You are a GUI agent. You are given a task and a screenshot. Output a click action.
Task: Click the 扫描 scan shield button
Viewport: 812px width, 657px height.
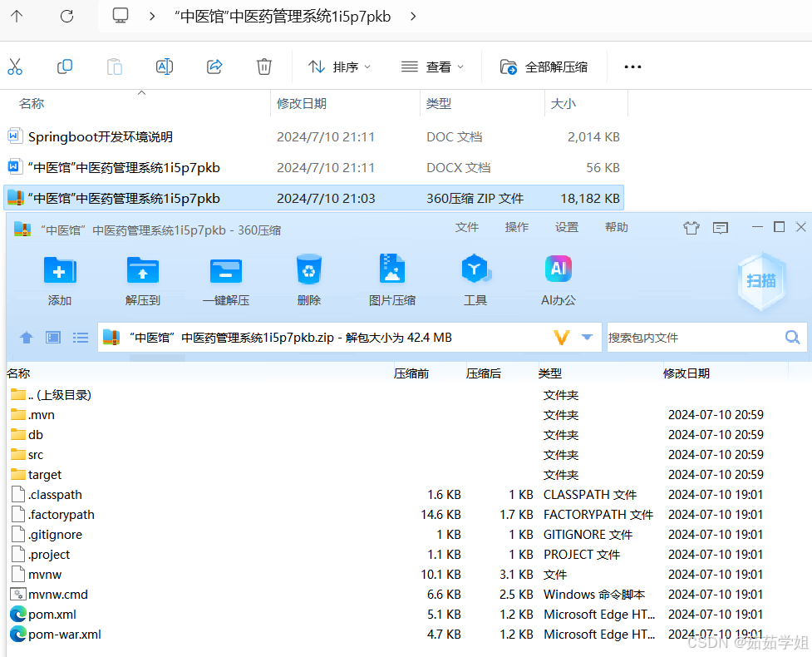pos(761,281)
